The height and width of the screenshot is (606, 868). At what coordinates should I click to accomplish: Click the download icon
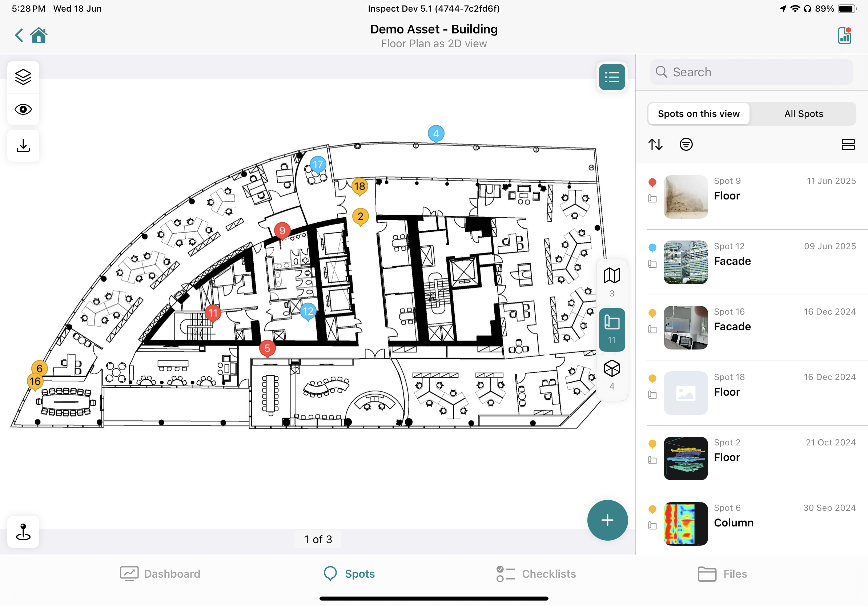tap(23, 146)
